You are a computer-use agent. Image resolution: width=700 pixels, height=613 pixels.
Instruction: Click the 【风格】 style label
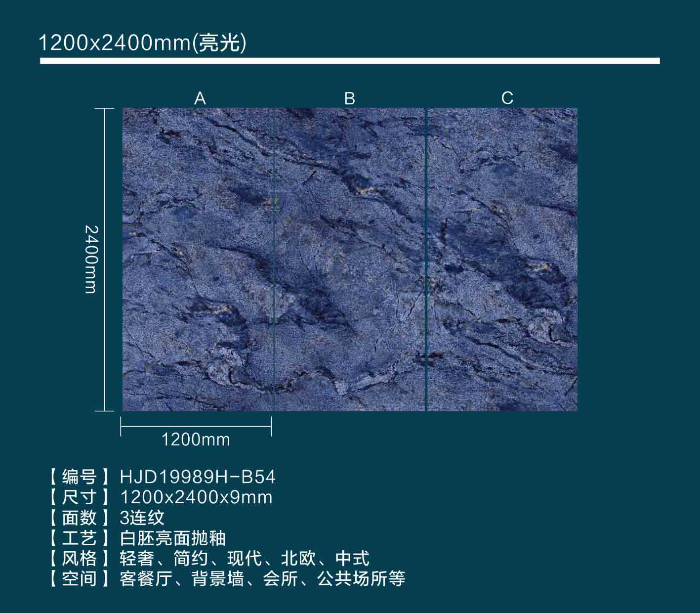79,558
